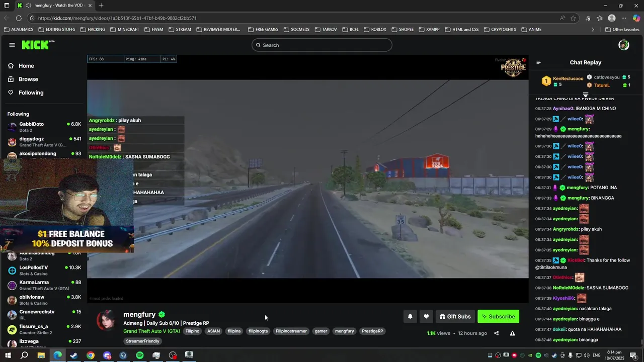Add page to favorites star icon

click(573, 18)
